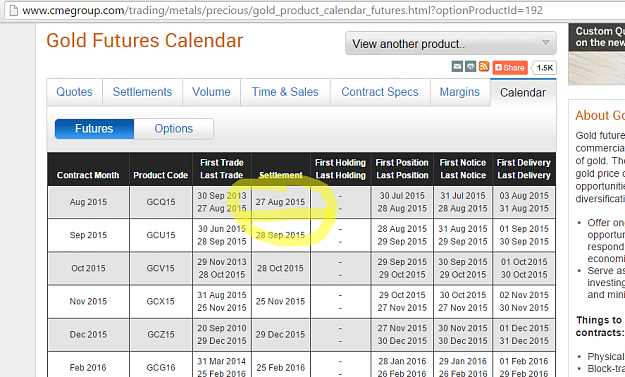Click product code GCV15

point(161,268)
